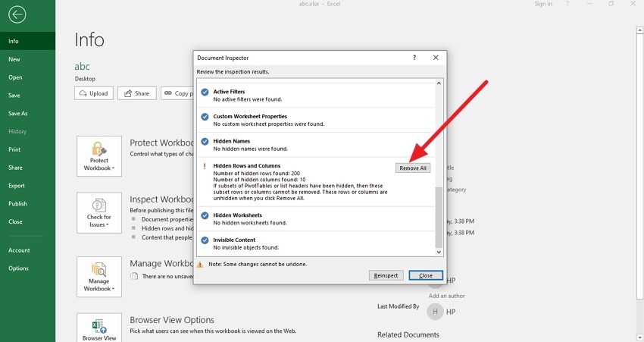This screenshot has width=644, height=342.
Task: Click the Custom Worksheet Properties checkmark icon
Action: coord(205,117)
